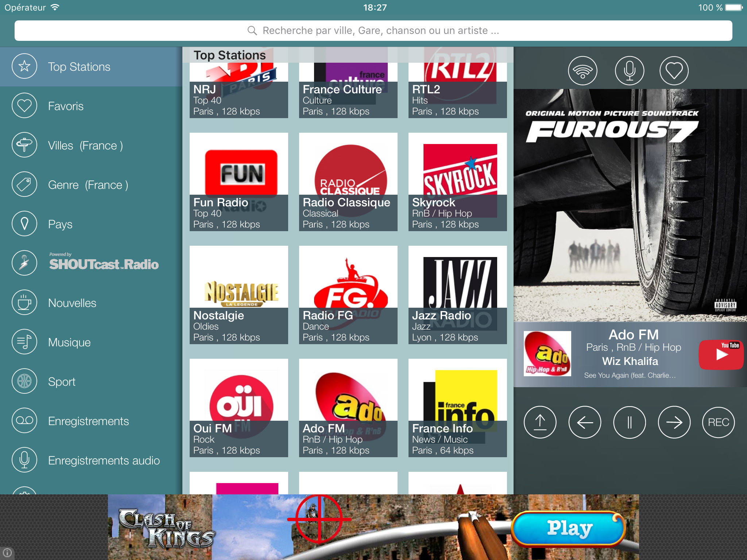Open Genre (France) tag icon
The height and width of the screenshot is (560, 747).
coord(24,184)
